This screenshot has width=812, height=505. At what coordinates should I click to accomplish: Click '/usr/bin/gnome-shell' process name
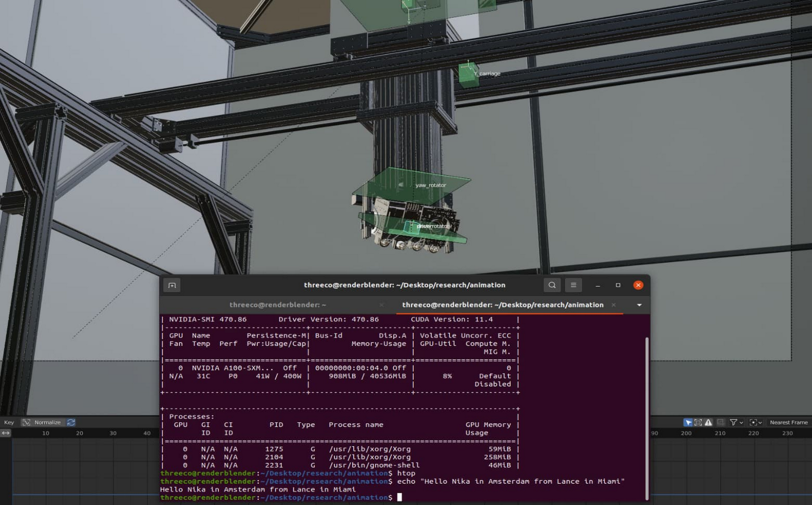374,465
